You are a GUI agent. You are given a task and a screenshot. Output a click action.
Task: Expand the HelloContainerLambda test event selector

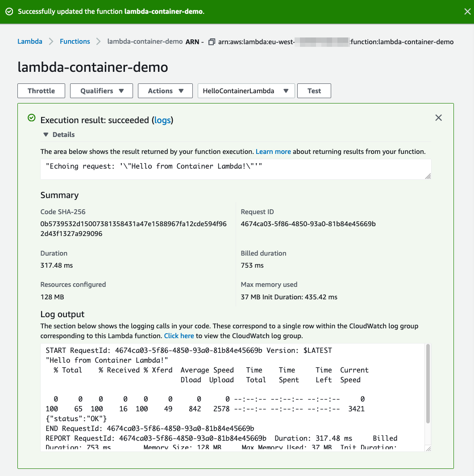pyautogui.click(x=245, y=91)
